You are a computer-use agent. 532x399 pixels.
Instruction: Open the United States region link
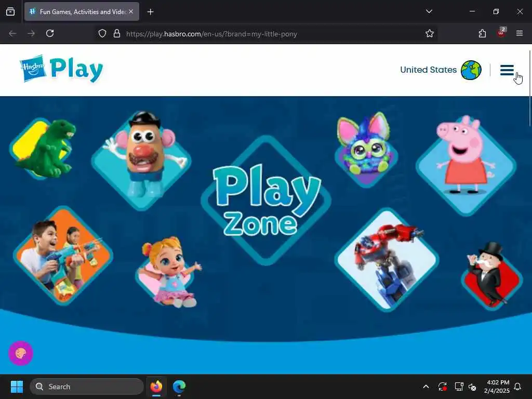click(x=428, y=70)
